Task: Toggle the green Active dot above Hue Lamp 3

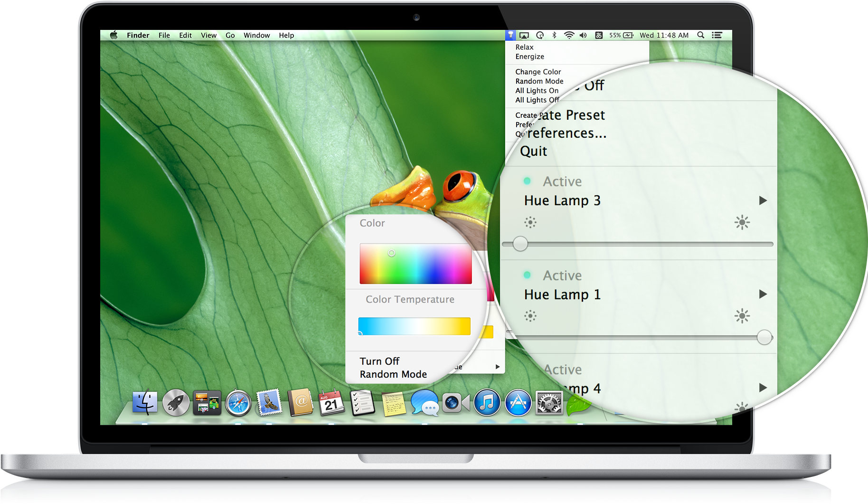Action: pos(527,181)
